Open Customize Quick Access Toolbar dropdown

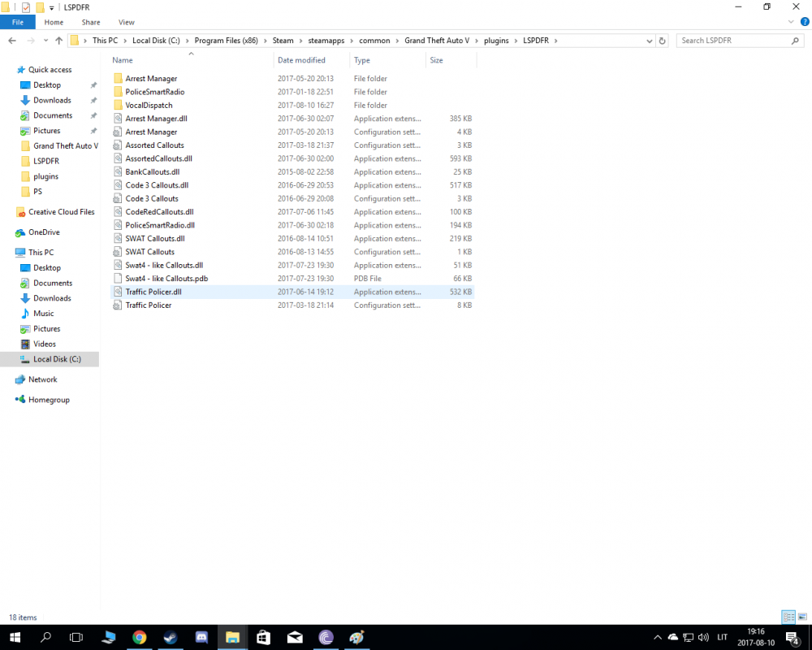click(52, 8)
